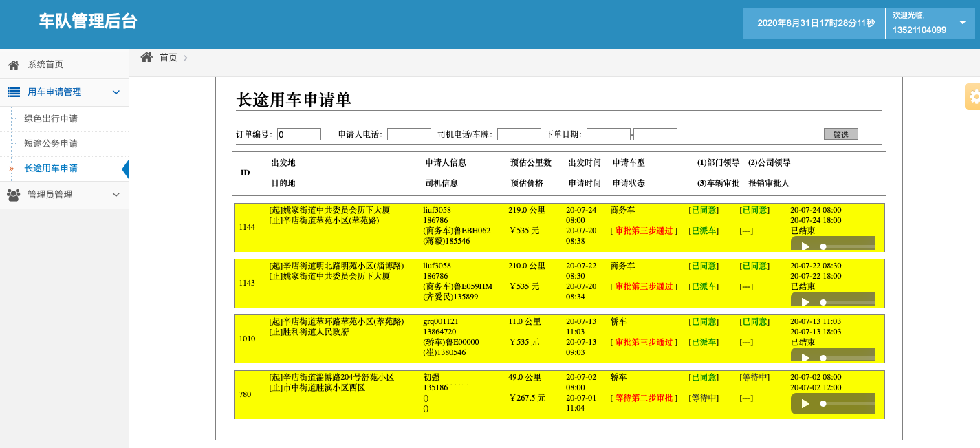Focus the 订单编号 input field
Image resolution: width=980 pixels, height=448 pixels.
[x=299, y=134]
